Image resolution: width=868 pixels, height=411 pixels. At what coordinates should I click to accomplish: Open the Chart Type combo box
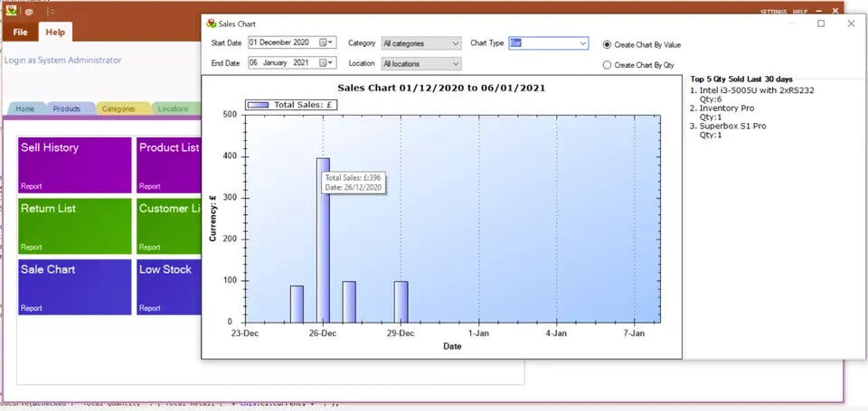point(548,43)
